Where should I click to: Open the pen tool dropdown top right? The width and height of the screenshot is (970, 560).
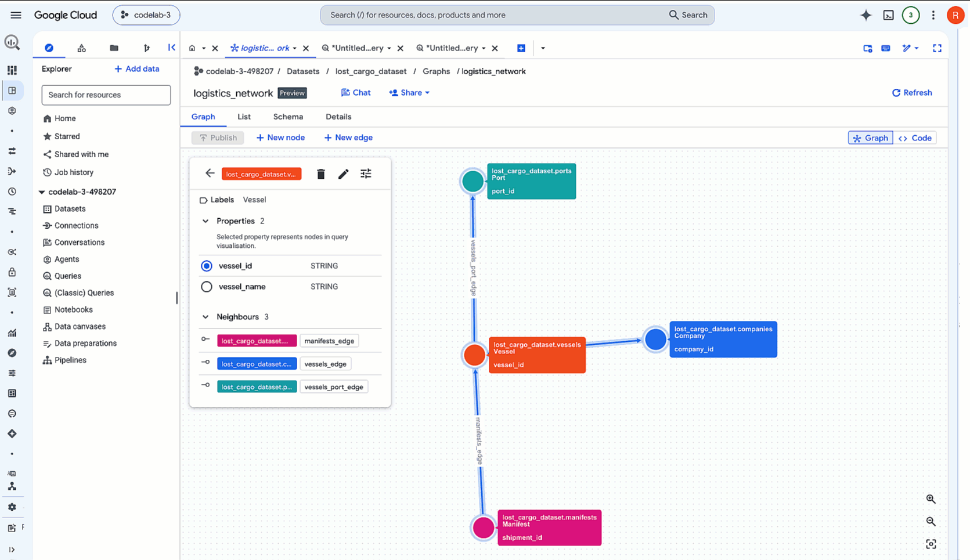tap(910, 48)
